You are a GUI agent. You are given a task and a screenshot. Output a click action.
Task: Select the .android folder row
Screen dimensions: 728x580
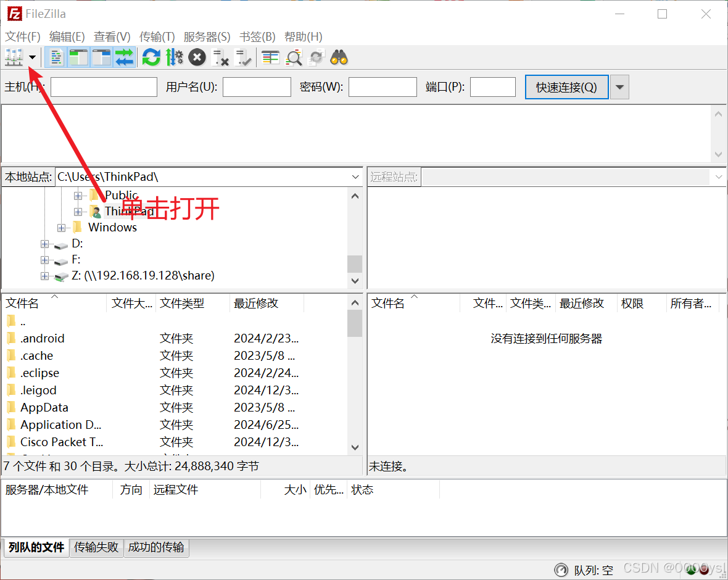[x=174, y=338]
